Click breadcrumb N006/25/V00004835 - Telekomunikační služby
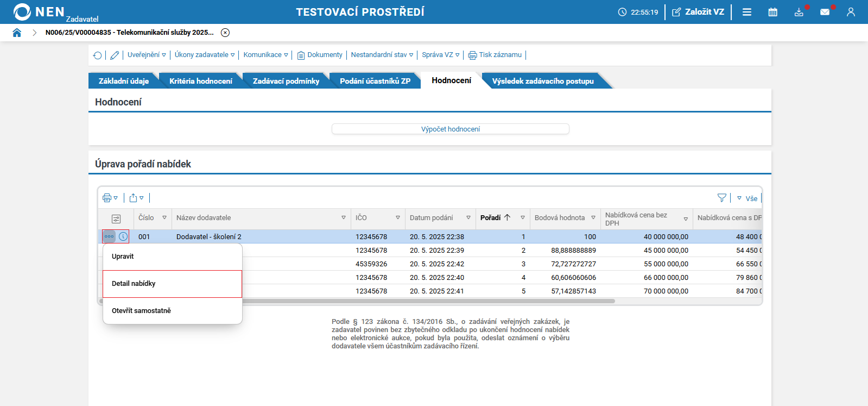 [x=129, y=33]
